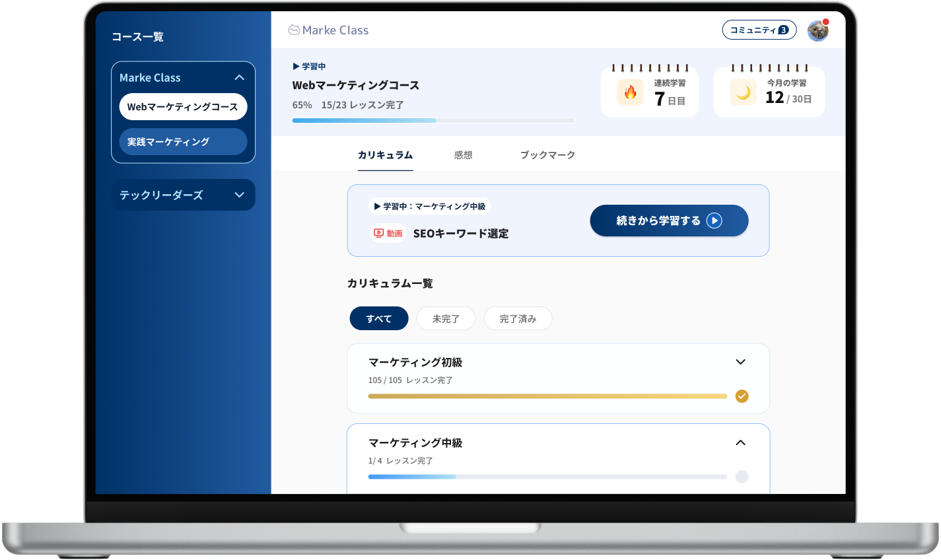Open the user profile avatar

pyautogui.click(x=818, y=30)
